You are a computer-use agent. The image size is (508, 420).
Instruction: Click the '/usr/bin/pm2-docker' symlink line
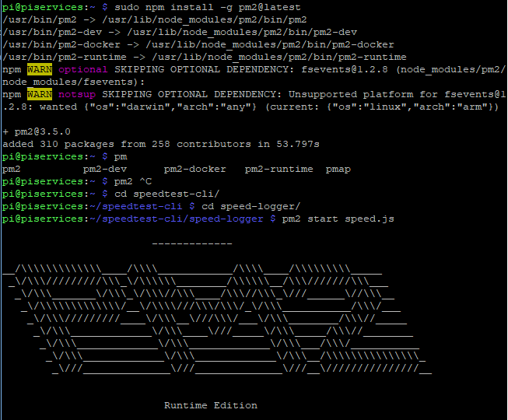(x=198, y=44)
